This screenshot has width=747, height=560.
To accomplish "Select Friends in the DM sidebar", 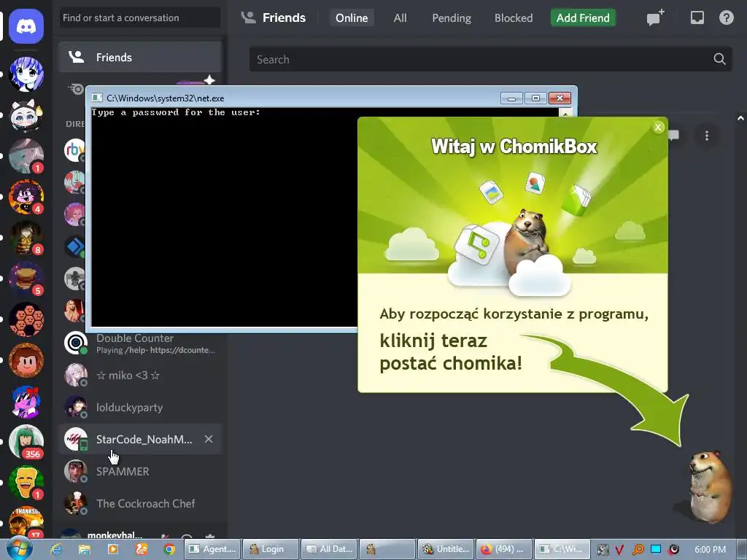I will [140, 57].
